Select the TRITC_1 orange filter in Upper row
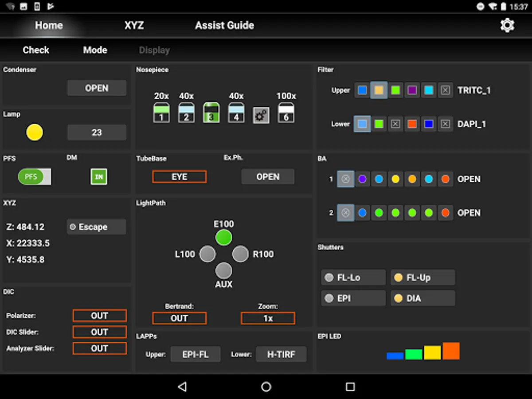 click(x=379, y=90)
